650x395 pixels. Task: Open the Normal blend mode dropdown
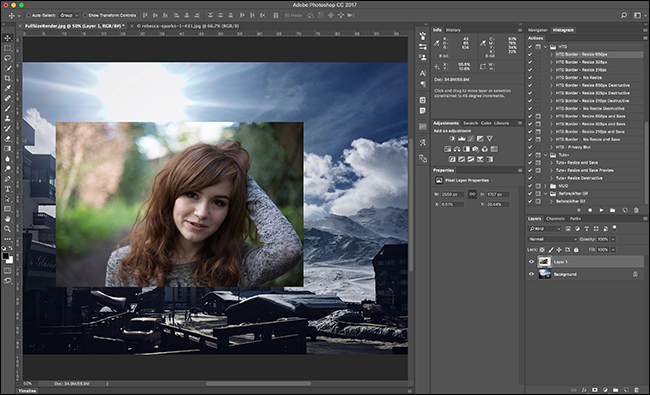tap(552, 239)
